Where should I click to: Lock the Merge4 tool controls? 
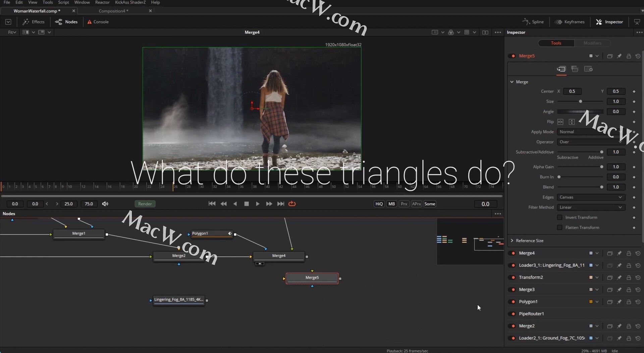tap(629, 253)
